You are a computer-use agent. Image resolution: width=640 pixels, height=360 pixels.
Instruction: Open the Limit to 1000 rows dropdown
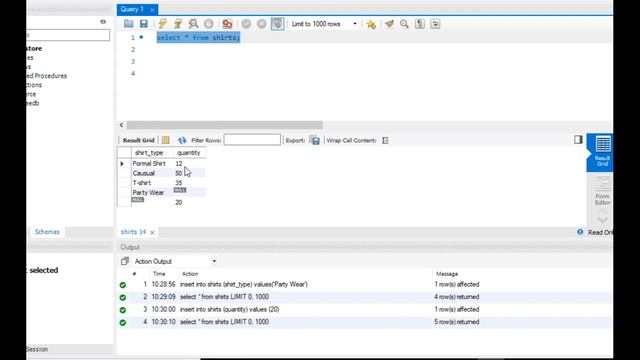tap(324, 24)
